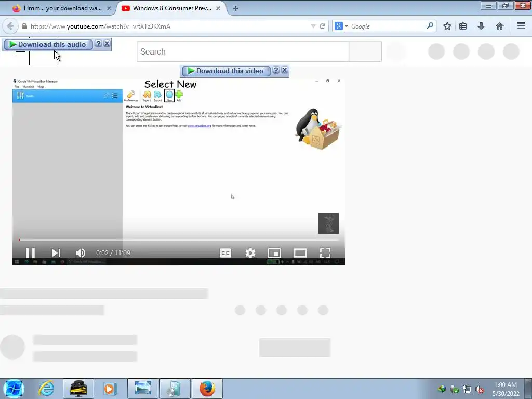Pause the YouTube video
The width and height of the screenshot is (532, 399).
[x=30, y=253]
